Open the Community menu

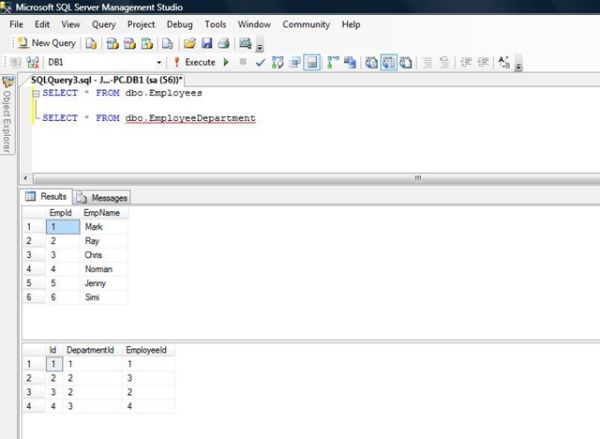tap(306, 24)
